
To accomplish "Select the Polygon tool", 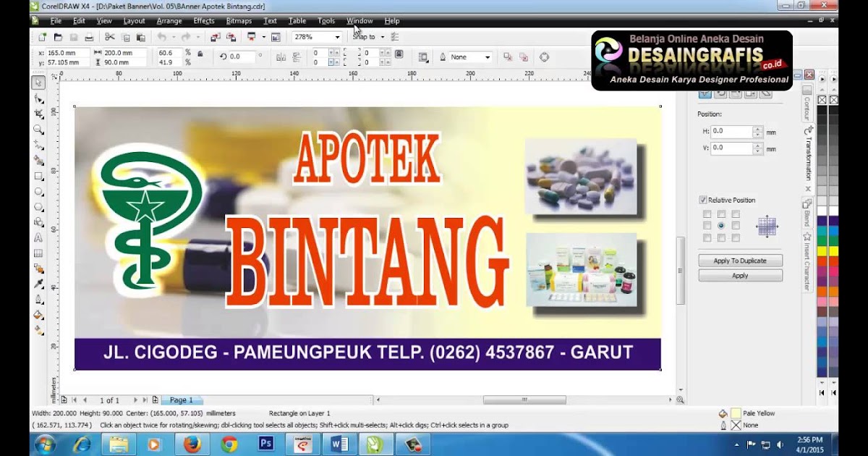I will coord(38,207).
